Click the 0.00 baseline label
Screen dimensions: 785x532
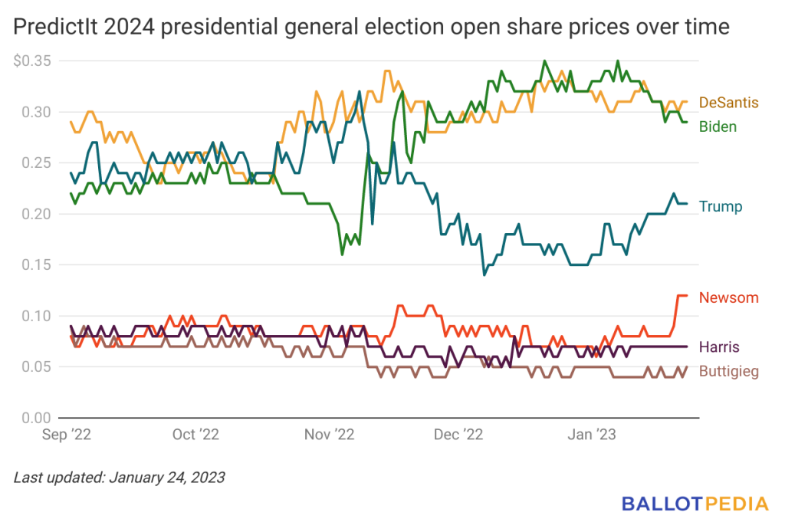[36, 418]
